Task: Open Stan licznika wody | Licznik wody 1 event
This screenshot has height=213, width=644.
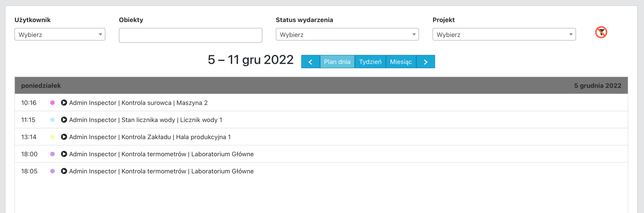Action: tap(146, 120)
